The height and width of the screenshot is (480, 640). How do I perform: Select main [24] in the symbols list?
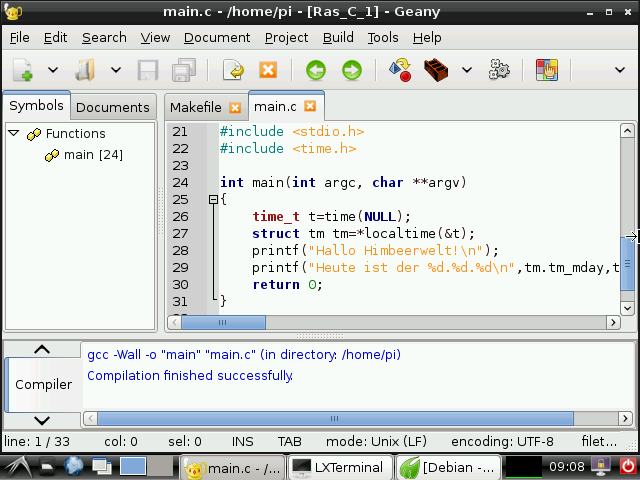pos(92,155)
